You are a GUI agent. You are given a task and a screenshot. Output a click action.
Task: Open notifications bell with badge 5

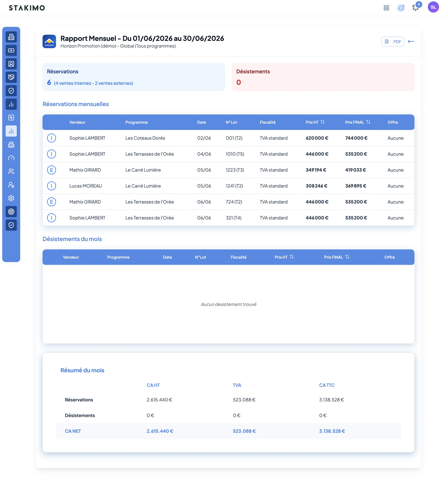coord(415,8)
